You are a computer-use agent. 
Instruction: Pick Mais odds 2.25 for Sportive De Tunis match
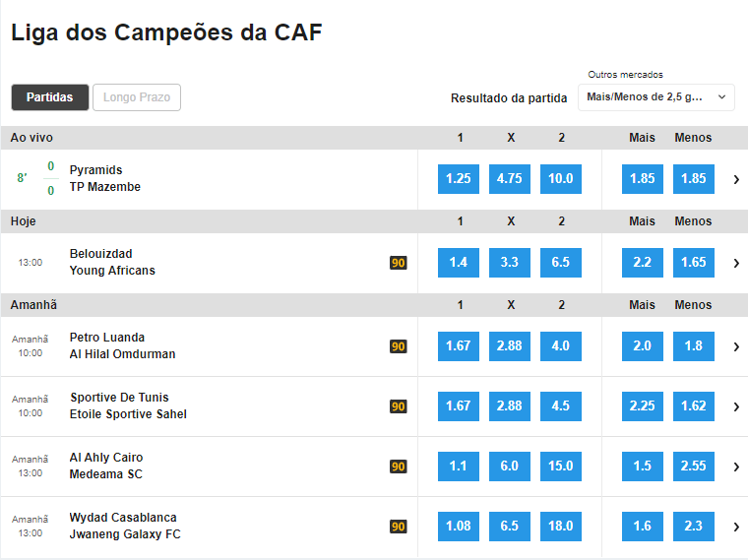(x=643, y=406)
